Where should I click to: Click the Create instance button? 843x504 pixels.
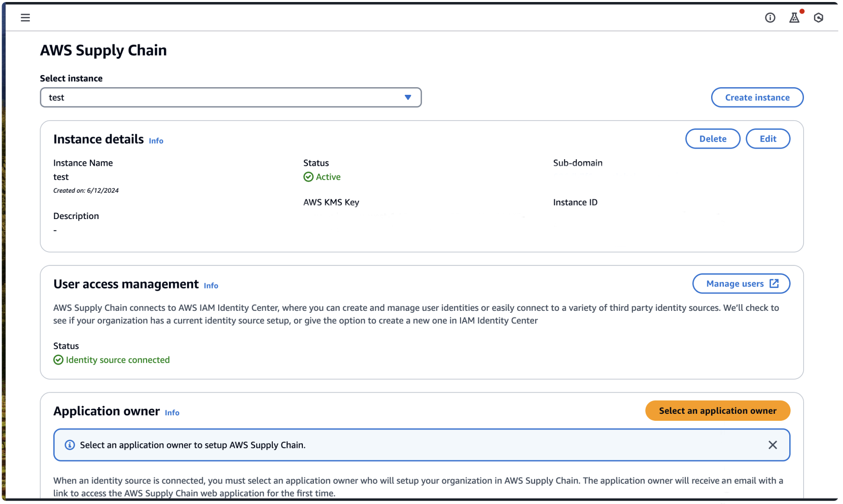click(757, 97)
